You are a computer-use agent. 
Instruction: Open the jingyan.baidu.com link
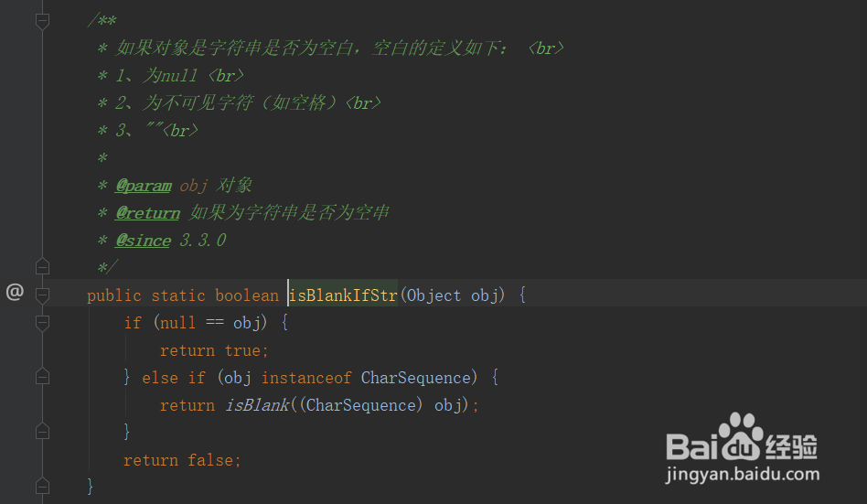pos(743,475)
